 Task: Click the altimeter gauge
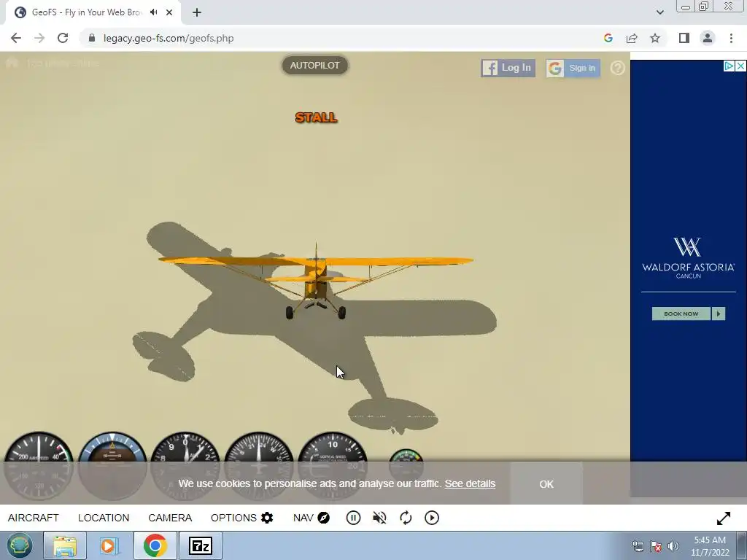tap(186, 466)
